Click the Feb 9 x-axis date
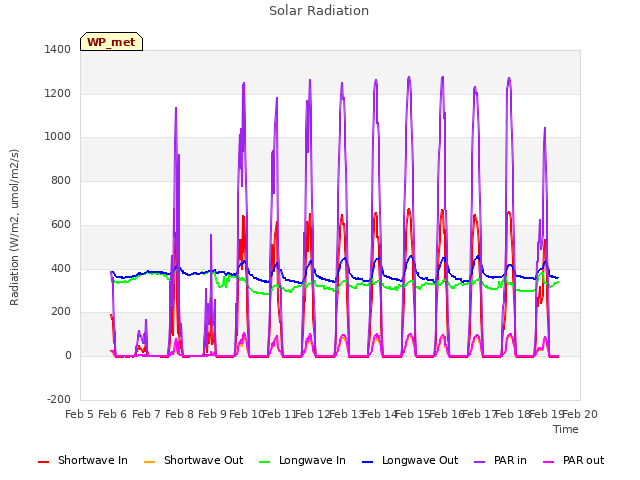The width and height of the screenshot is (640, 480). point(213,414)
